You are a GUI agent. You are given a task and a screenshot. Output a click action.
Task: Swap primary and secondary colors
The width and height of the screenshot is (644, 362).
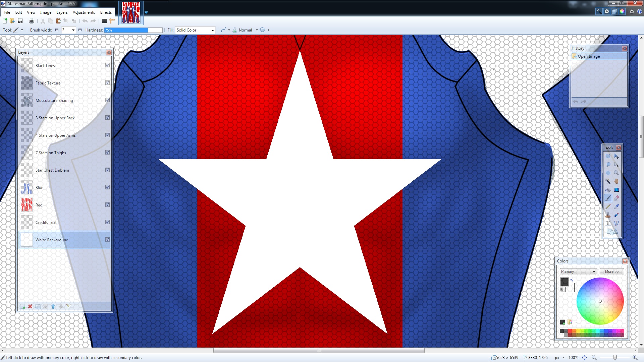click(572, 280)
